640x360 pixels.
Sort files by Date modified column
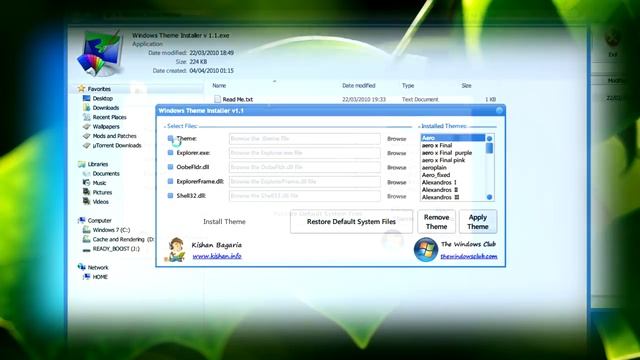point(359,86)
